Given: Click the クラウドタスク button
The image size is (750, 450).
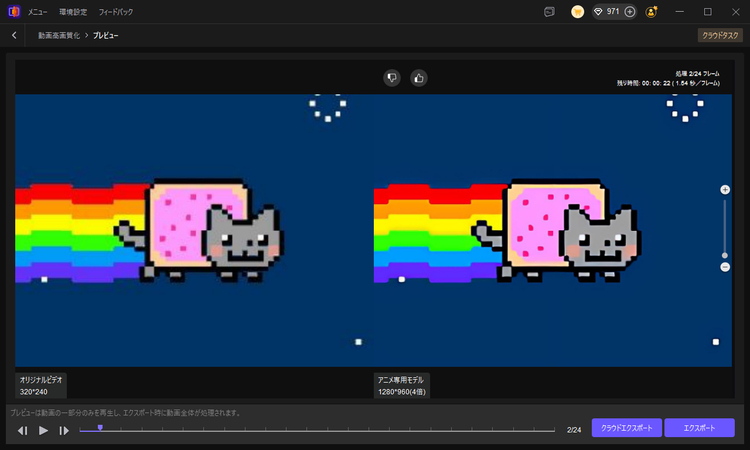Looking at the screenshot, I should pos(719,35).
